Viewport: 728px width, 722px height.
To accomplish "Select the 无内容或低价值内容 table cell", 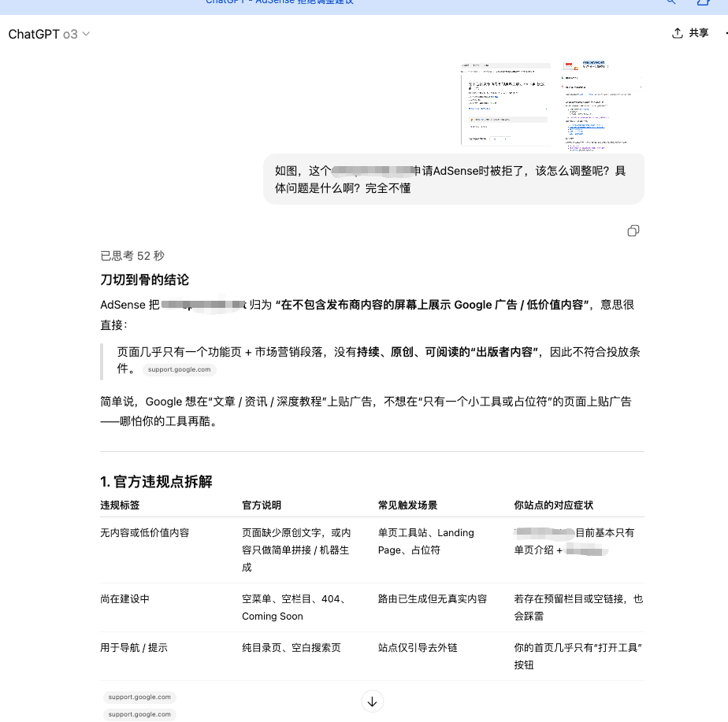I will (145, 533).
